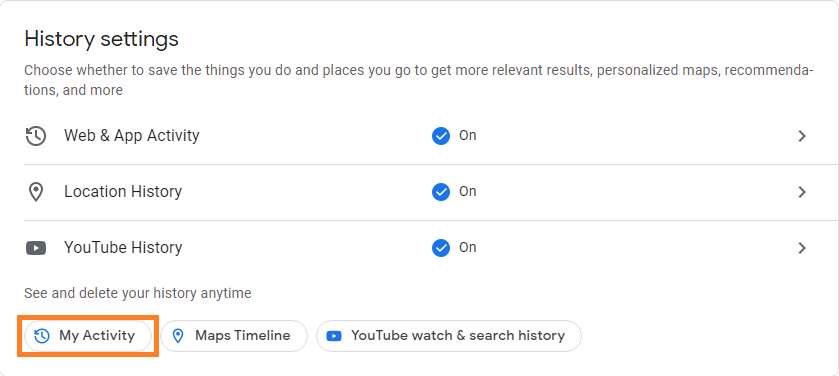Click the On status text for Location History
The image size is (839, 376).
click(x=468, y=191)
